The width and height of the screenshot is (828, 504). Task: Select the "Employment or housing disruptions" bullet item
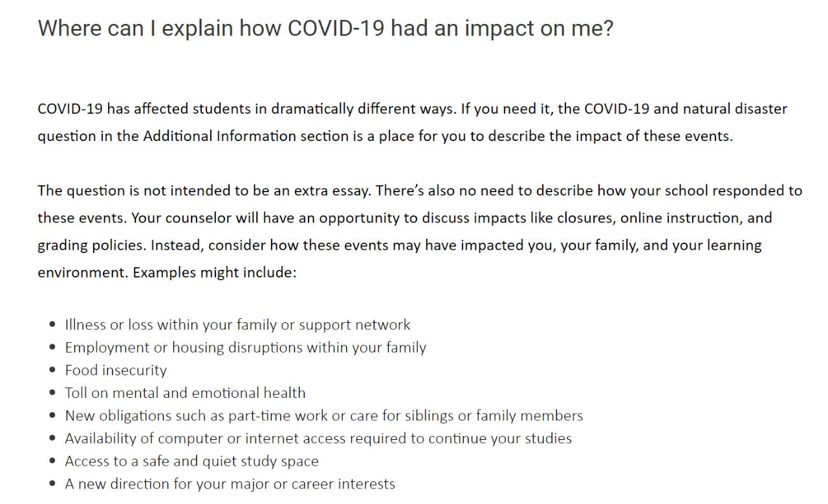(x=245, y=347)
